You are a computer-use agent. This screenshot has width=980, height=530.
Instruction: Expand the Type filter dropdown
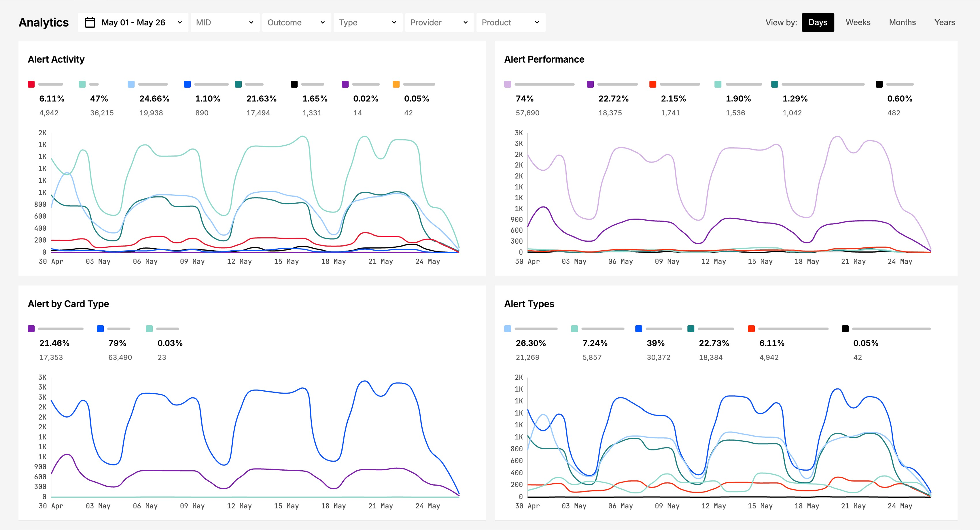368,22
